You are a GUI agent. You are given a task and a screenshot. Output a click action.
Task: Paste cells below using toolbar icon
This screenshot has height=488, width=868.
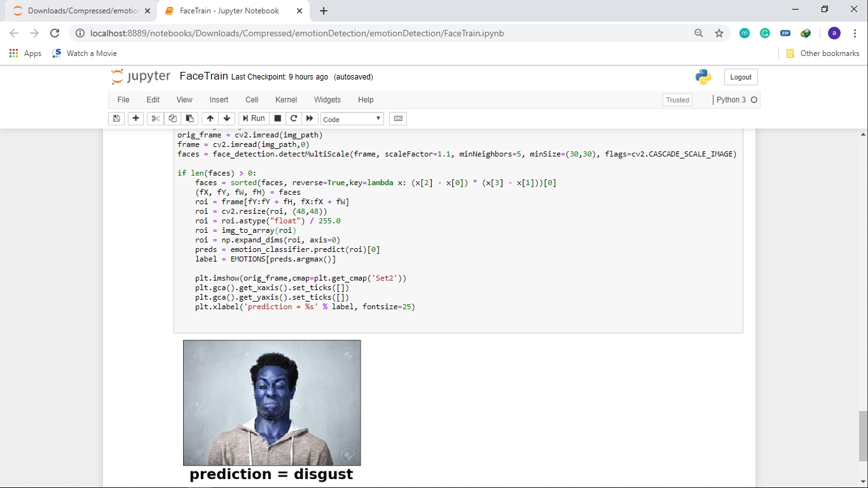(189, 118)
